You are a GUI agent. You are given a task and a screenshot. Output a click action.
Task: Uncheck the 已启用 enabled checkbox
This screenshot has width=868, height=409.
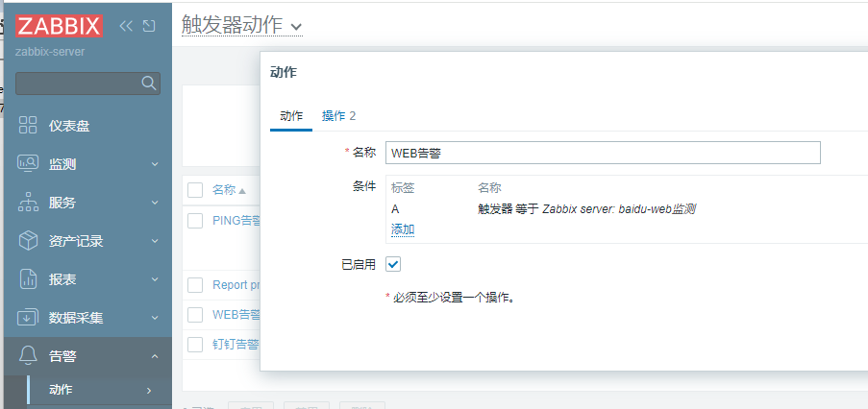pyautogui.click(x=393, y=264)
